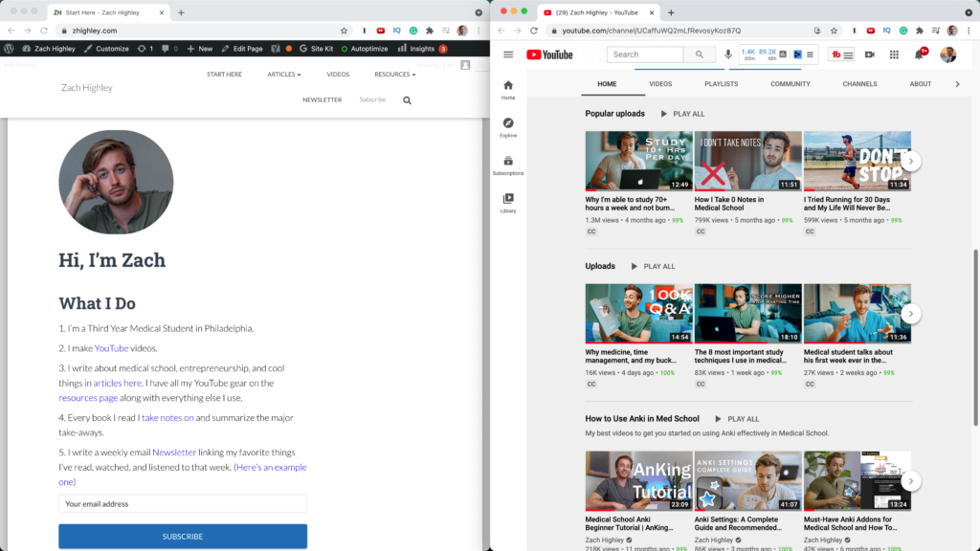Play all How to Use Anki videos
Image resolution: width=980 pixels, height=551 pixels.
(x=737, y=419)
